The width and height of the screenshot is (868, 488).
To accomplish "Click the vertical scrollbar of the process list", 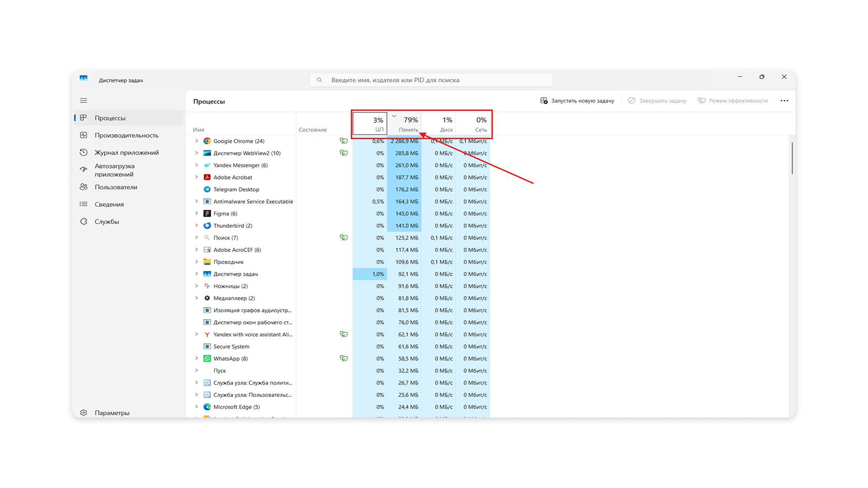I will point(792,158).
